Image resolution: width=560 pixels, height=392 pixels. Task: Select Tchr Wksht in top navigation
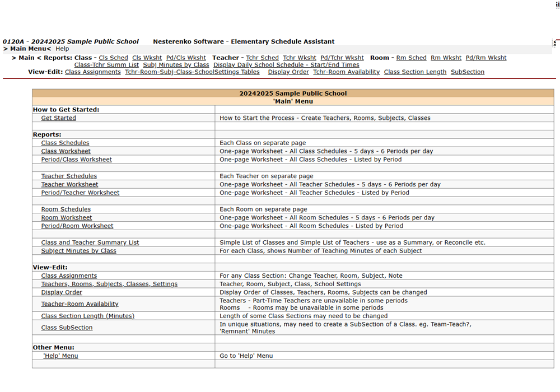tap(299, 58)
